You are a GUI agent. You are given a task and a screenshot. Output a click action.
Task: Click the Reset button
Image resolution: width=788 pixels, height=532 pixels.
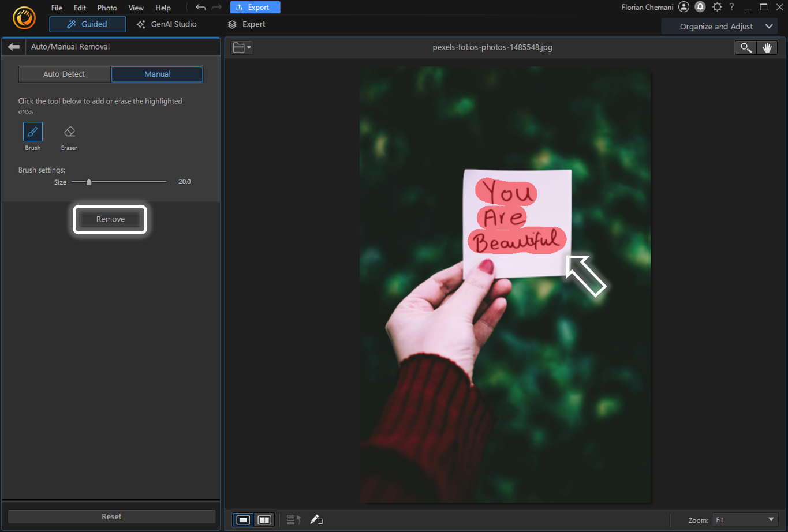tap(111, 516)
